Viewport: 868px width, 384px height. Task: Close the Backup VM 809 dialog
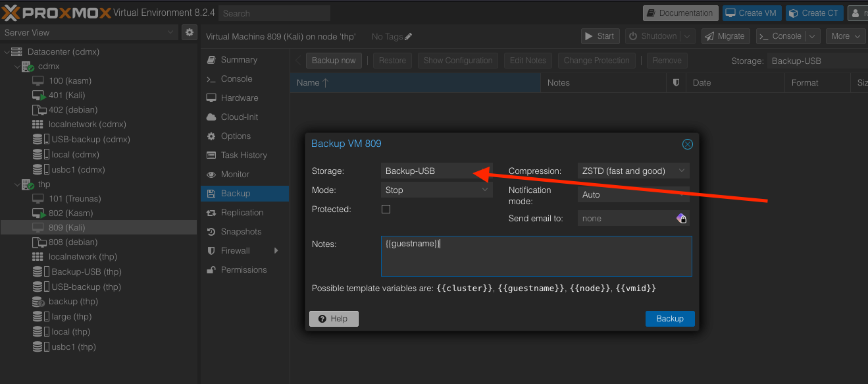(x=687, y=144)
